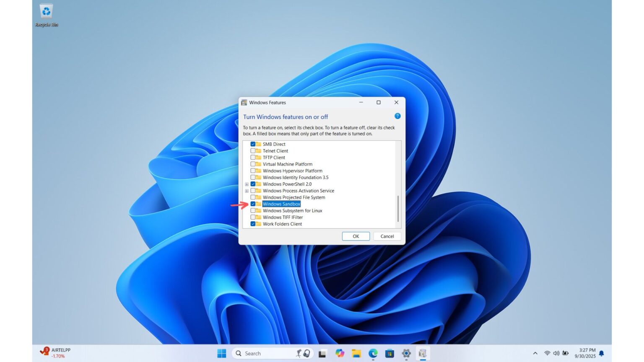Open Windows Settings from the taskbar
This screenshot has width=644, height=362.
point(406,353)
